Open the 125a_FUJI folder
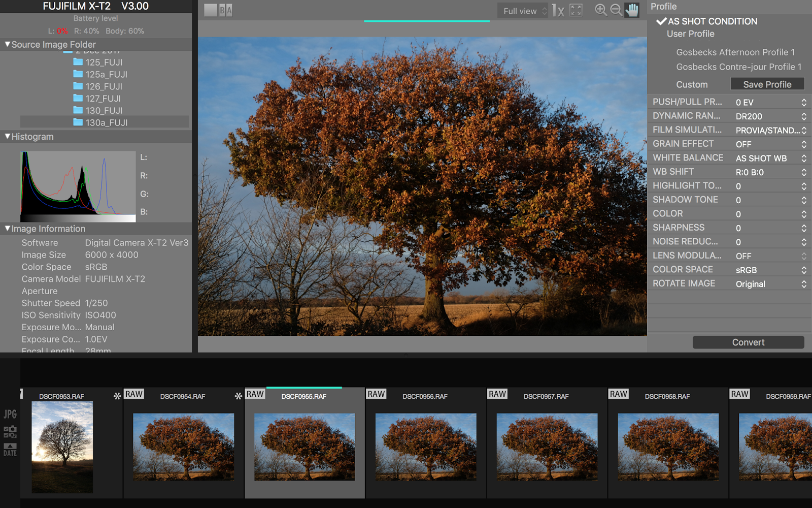 coord(100,74)
